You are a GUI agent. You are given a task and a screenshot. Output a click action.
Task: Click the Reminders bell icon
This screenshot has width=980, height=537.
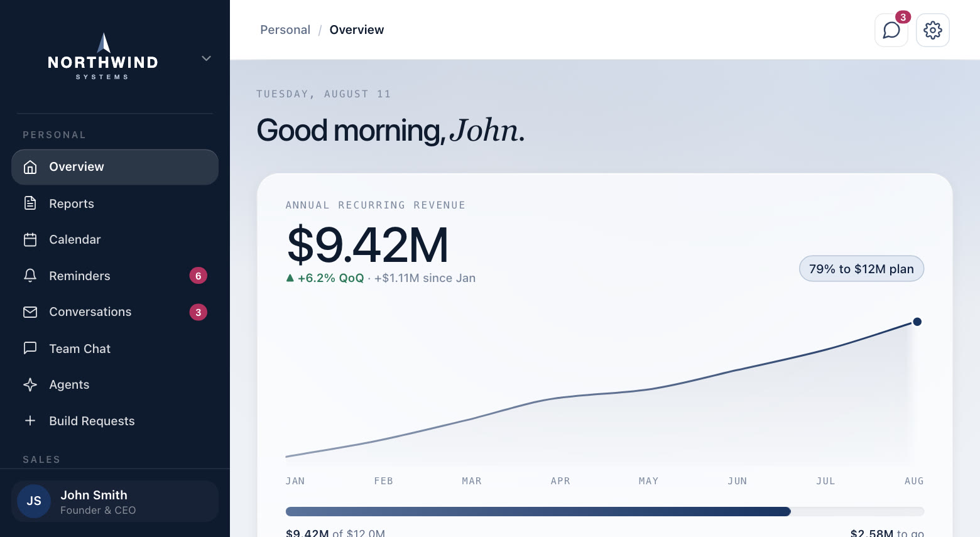30,276
